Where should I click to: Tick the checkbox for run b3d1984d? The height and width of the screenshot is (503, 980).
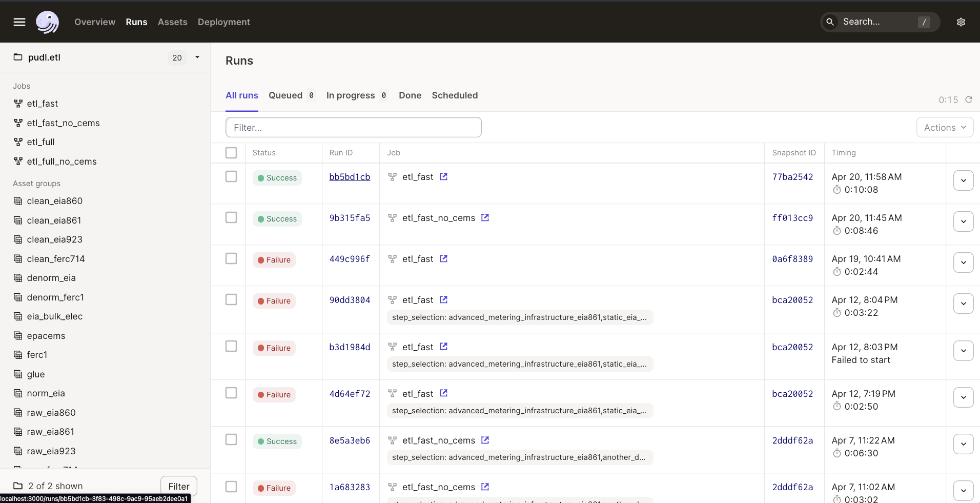[x=231, y=347]
